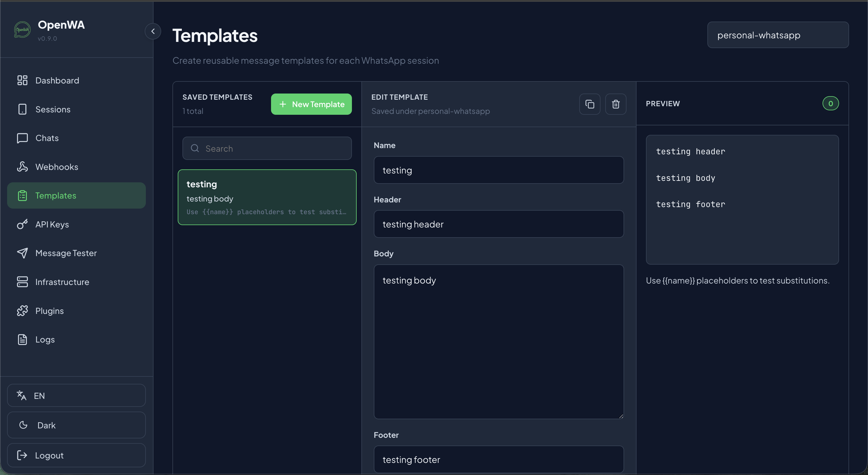Image resolution: width=868 pixels, height=475 pixels.
Task: Click the Message Tester paper plane icon
Action: pyautogui.click(x=22, y=253)
